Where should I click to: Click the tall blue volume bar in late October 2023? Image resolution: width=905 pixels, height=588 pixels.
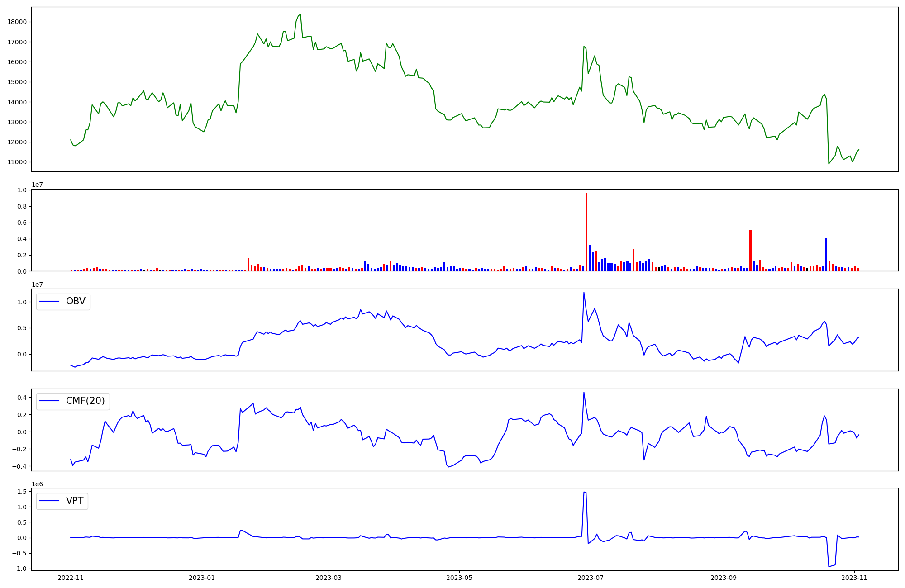pos(826,254)
